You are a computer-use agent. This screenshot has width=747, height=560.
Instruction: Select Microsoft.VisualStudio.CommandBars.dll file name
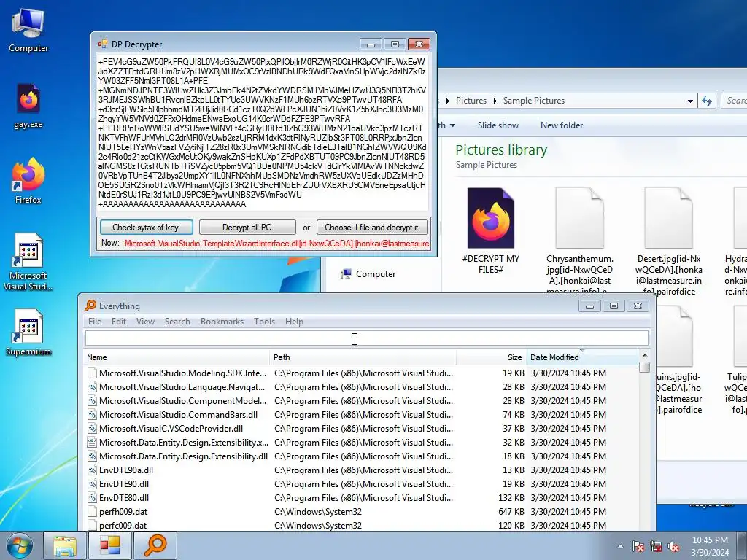coord(178,415)
